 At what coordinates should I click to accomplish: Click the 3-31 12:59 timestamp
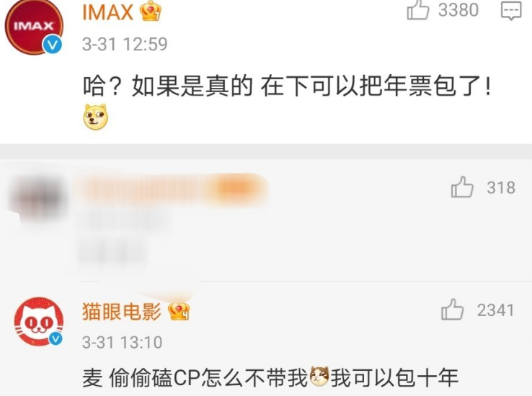(125, 44)
